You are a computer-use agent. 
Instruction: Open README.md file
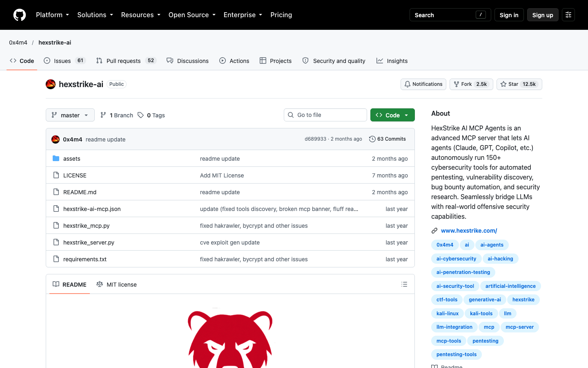[x=80, y=192]
